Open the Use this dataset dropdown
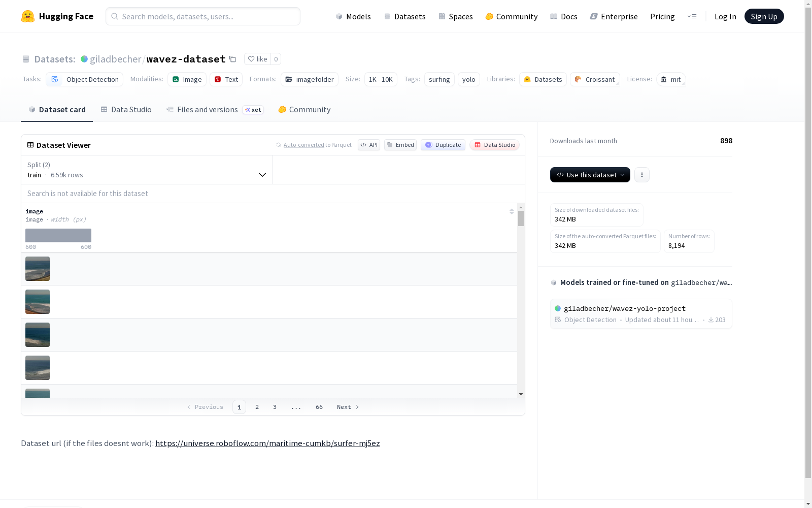812x508 pixels. click(590, 175)
